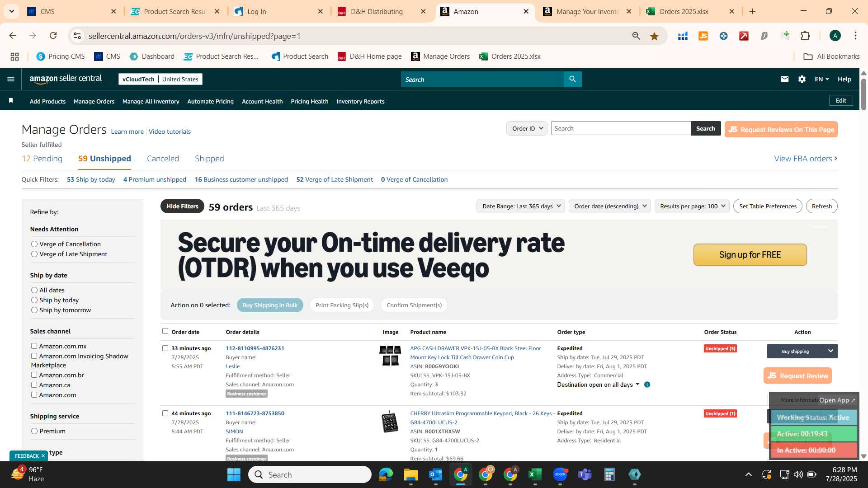Open Microsoft Teams from the taskbar

tap(585, 474)
